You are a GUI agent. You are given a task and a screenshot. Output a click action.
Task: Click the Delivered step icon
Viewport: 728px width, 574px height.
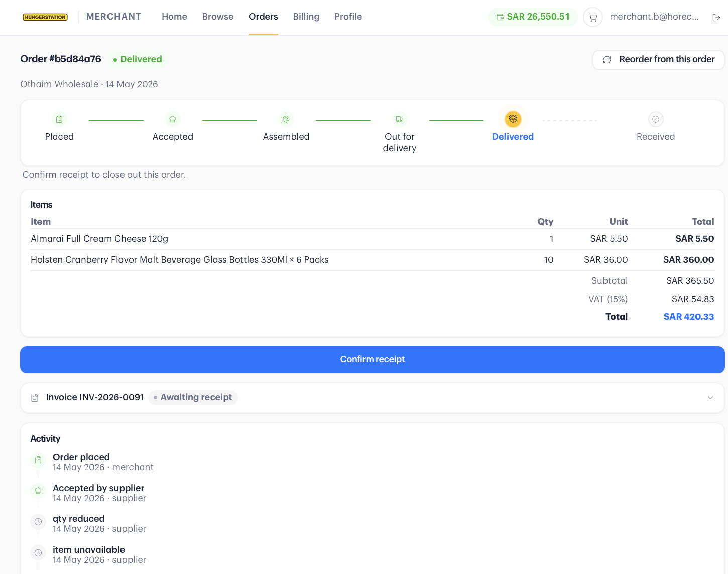tap(513, 119)
